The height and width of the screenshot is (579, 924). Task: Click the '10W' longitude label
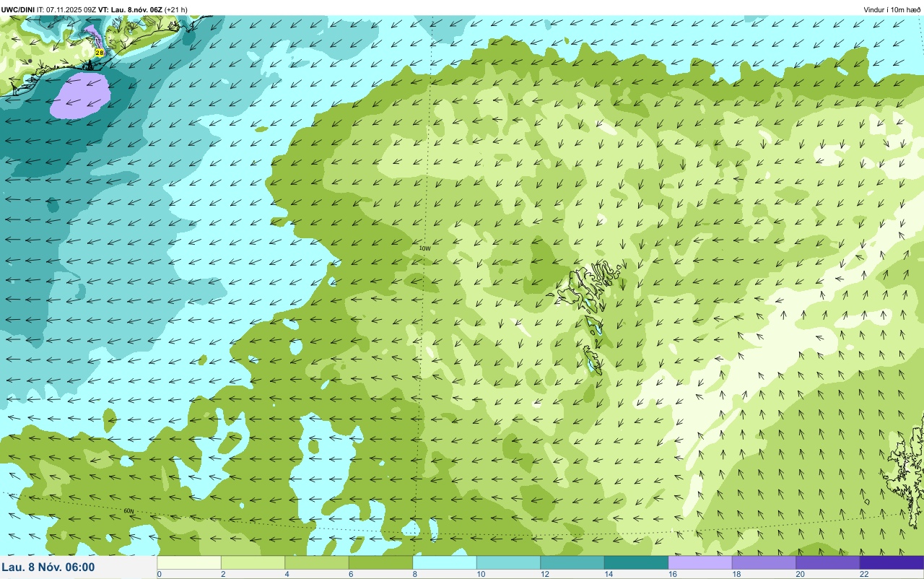(x=425, y=248)
